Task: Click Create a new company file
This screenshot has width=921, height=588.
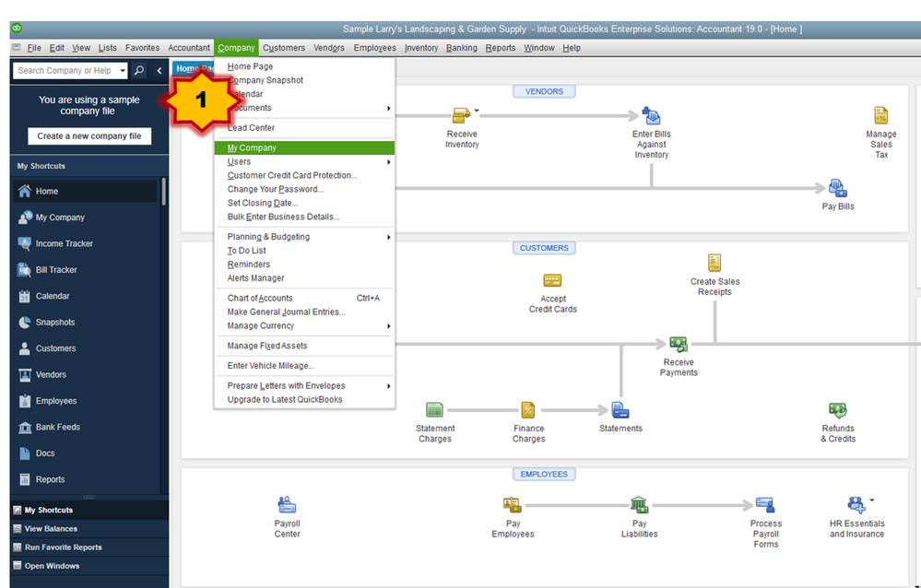Action: point(89,136)
